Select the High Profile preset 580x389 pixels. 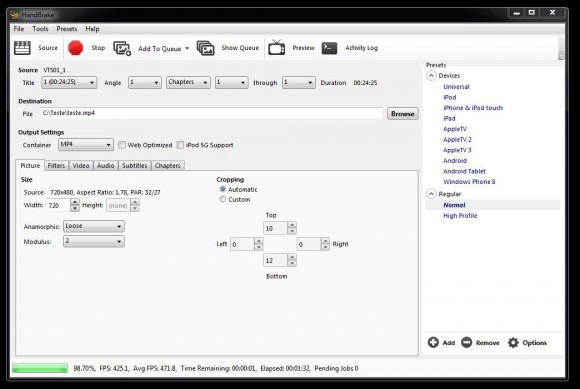[460, 216]
